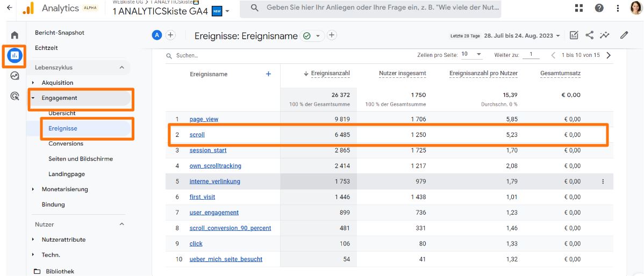The image size is (644, 276).
Task: Open the Advertising icon in sidebar
Action: (x=15, y=96)
